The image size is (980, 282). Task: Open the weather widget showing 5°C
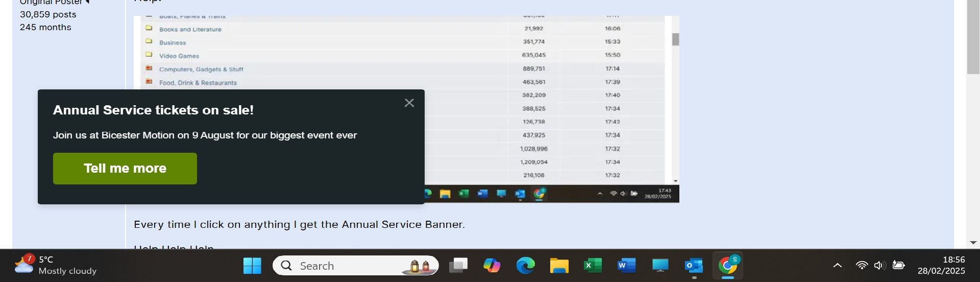point(55,266)
